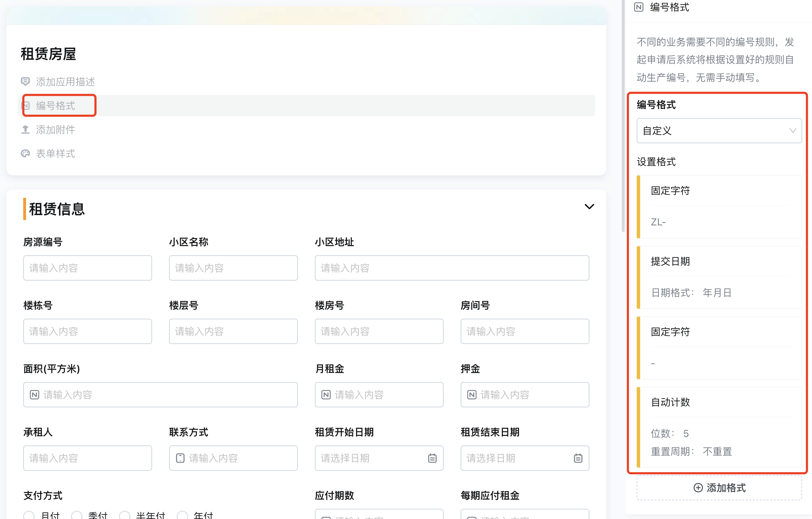Select the 半年付 payment option
Image resolution: width=812 pixels, height=519 pixels.
click(x=125, y=515)
